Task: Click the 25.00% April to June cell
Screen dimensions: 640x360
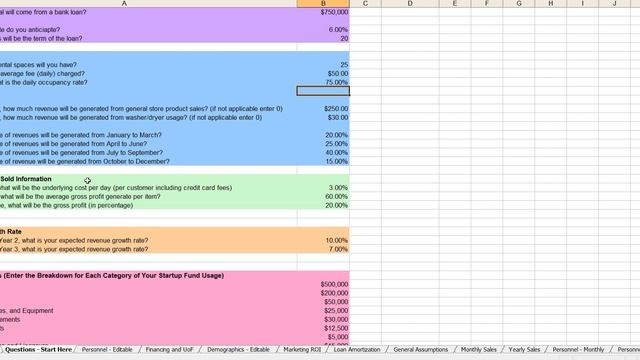Action: 323,144
